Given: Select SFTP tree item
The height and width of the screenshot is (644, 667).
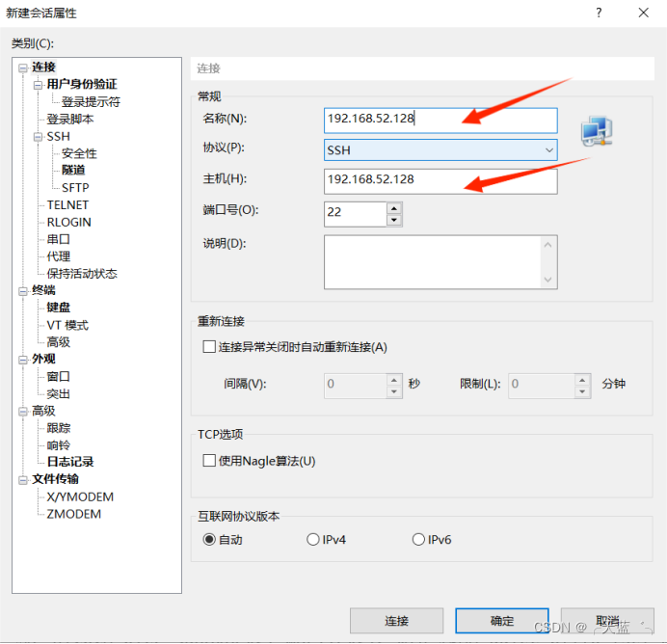Looking at the screenshot, I should tap(75, 188).
